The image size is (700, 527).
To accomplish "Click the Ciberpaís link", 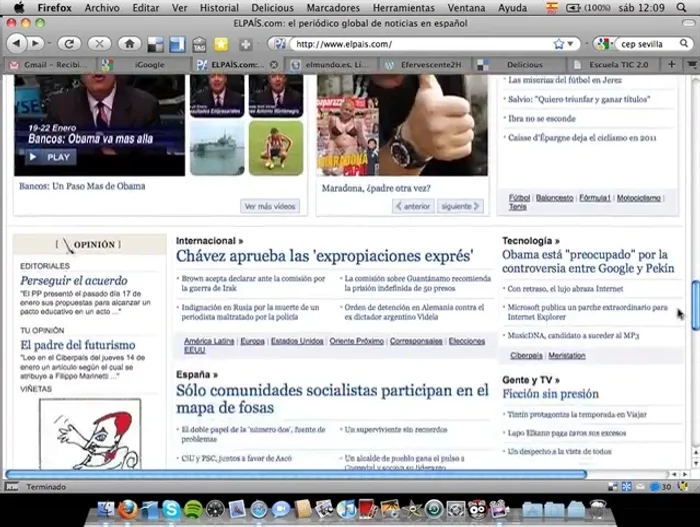I will 526,356.
